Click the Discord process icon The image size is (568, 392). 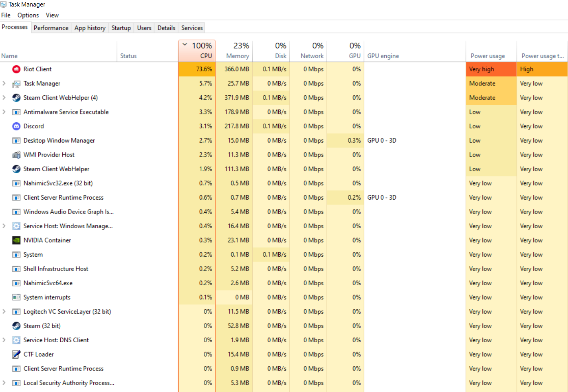(16, 126)
